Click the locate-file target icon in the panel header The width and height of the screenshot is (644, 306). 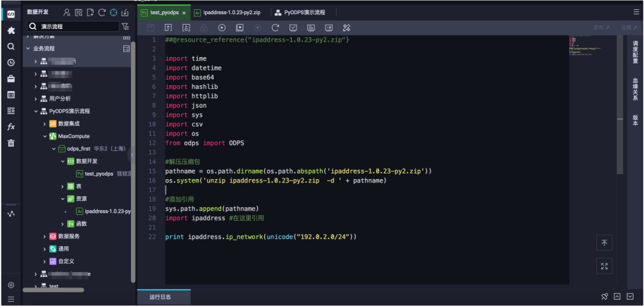tap(113, 13)
